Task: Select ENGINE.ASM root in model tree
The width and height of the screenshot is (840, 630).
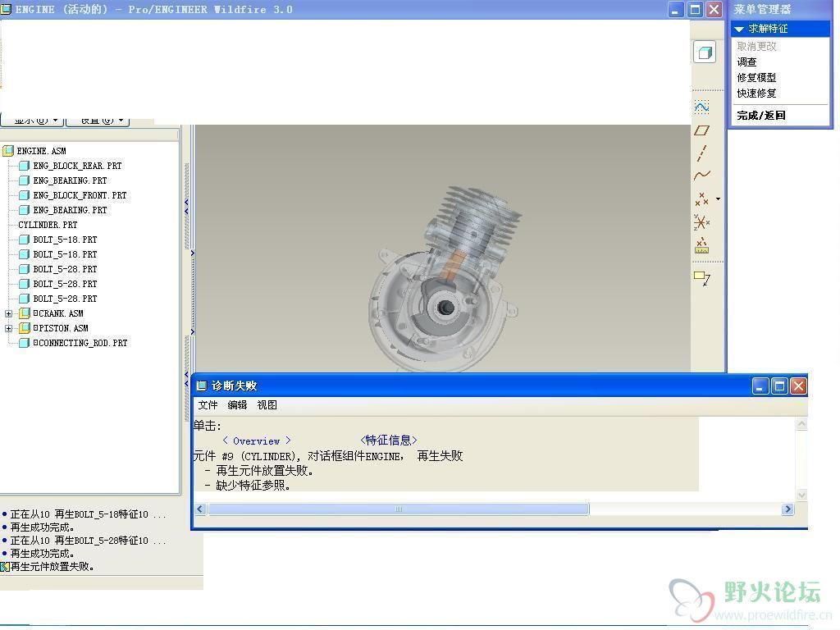Action: pos(41,151)
